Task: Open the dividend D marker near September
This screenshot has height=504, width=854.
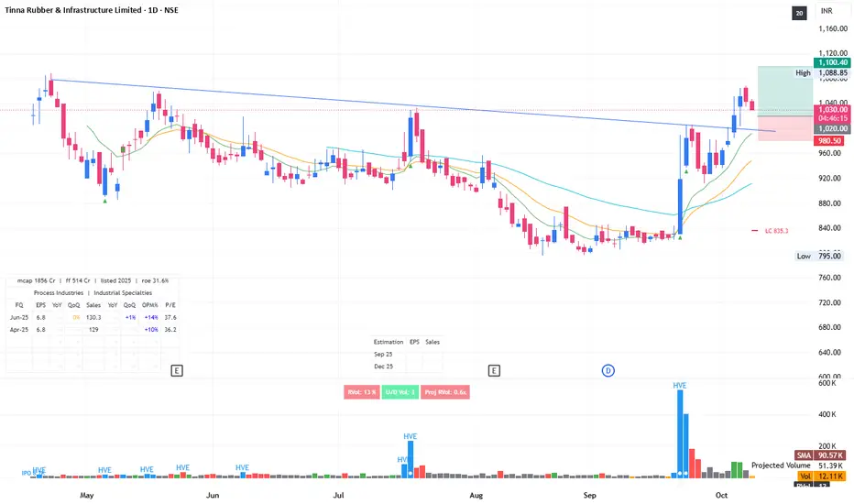Action: [608, 370]
